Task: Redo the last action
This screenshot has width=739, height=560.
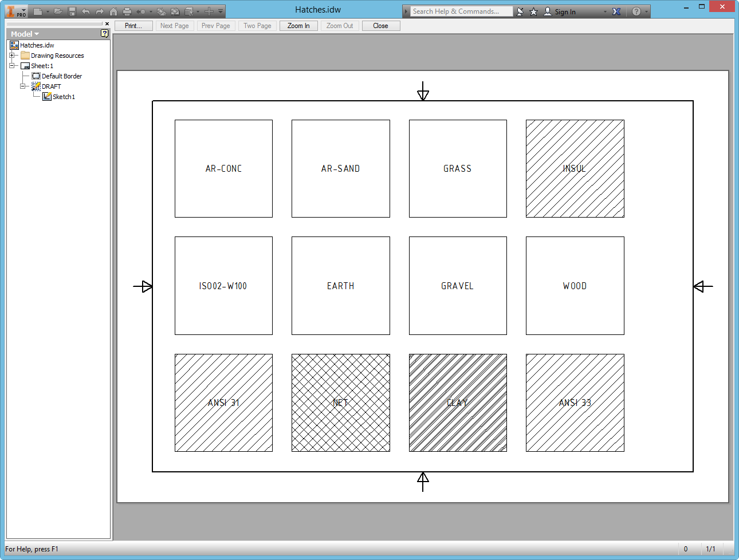Action: (100, 11)
